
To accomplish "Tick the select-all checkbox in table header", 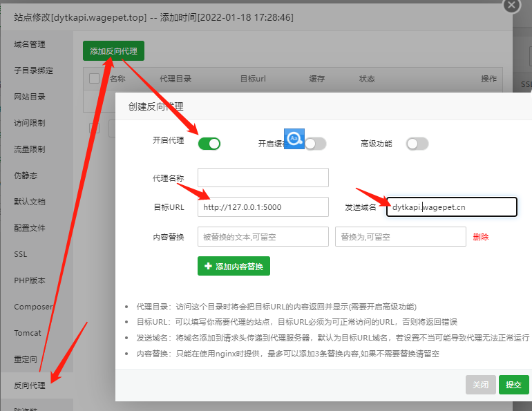I will (x=95, y=79).
